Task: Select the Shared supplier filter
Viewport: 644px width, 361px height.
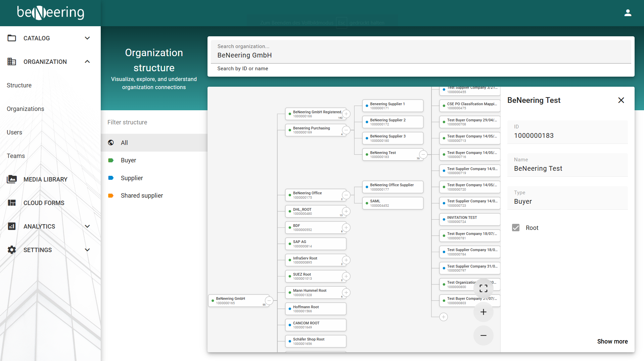Action: (142, 196)
